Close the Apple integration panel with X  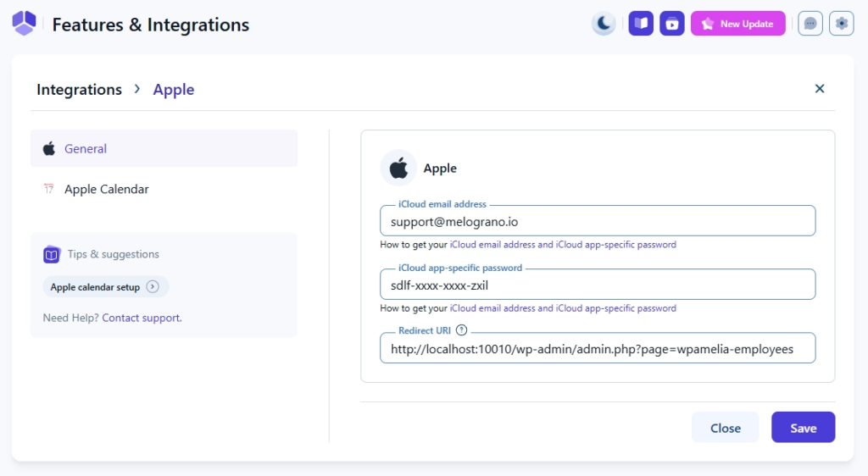[x=820, y=89]
